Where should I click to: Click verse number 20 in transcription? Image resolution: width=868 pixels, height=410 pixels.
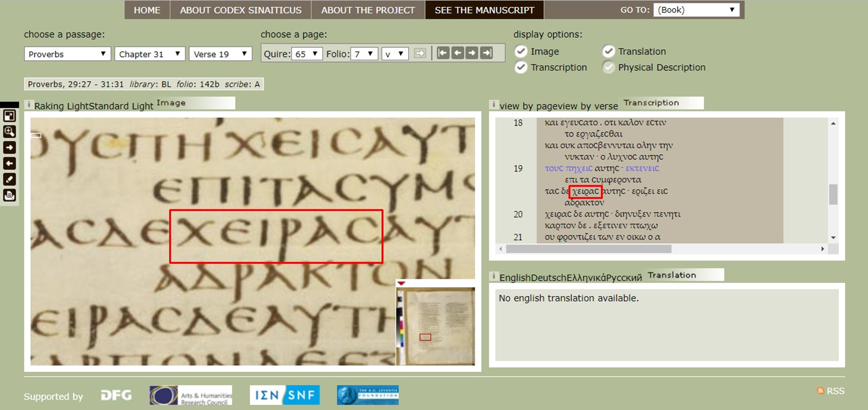pos(518,214)
